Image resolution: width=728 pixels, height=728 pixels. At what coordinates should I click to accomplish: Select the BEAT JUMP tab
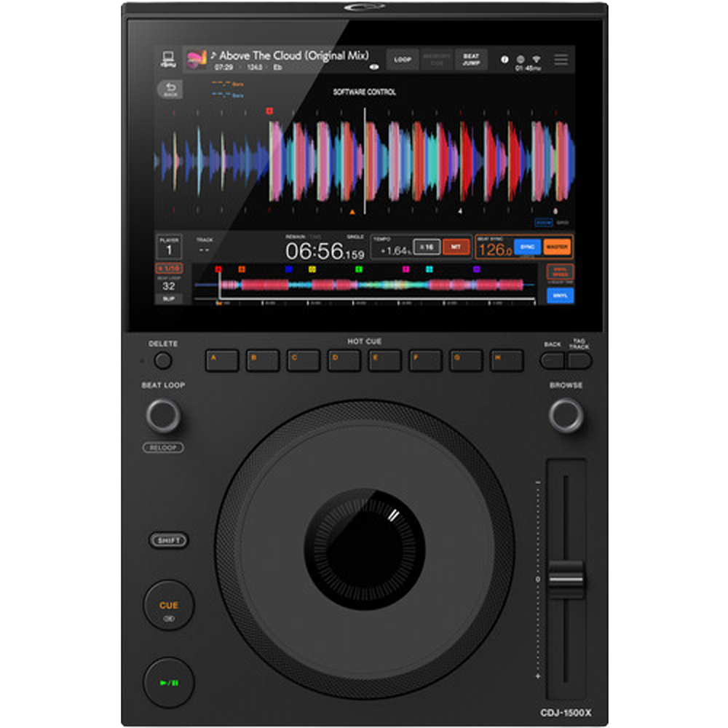(471, 60)
